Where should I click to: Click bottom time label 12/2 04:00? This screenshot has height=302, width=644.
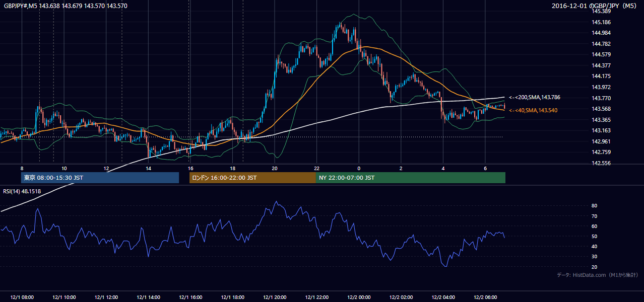443,297
